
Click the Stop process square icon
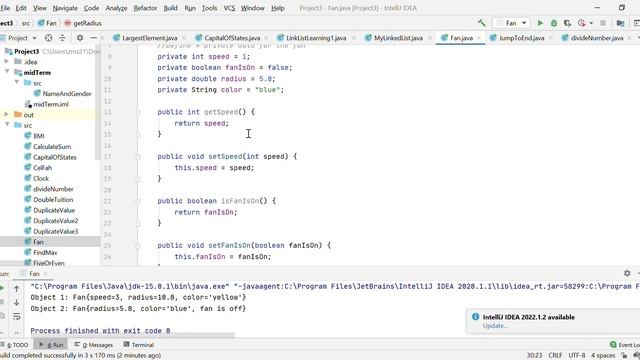click(x=603, y=23)
